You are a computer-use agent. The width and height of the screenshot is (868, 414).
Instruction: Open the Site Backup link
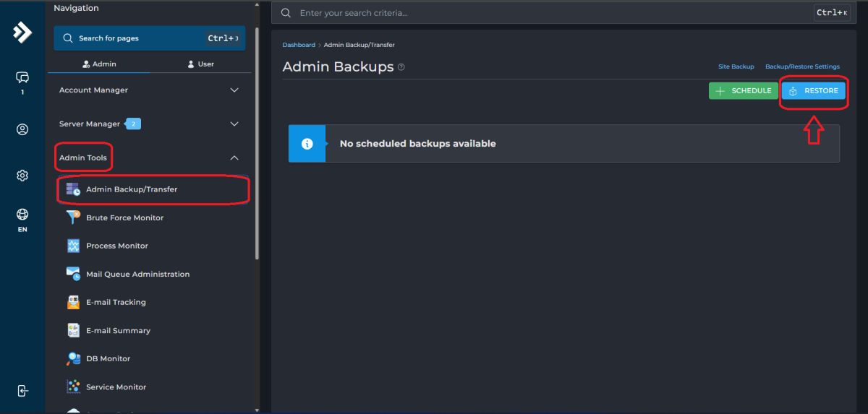pyautogui.click(x=736, y=66)
